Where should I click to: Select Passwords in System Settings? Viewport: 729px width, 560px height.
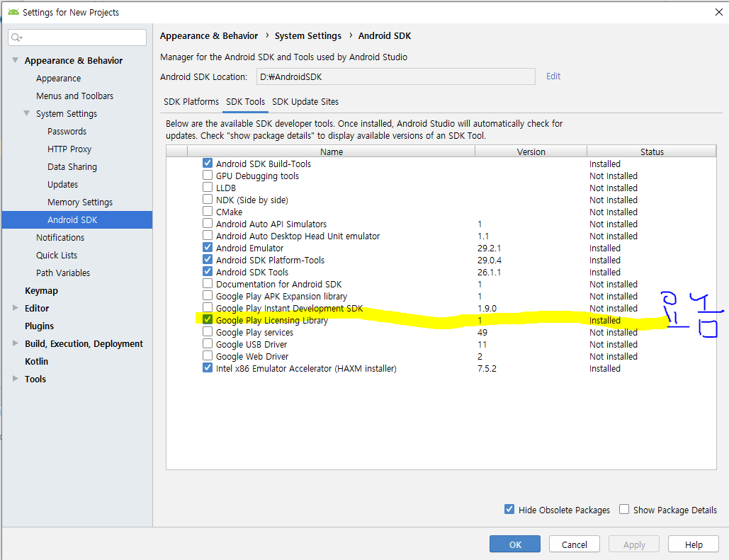(67, 131)
